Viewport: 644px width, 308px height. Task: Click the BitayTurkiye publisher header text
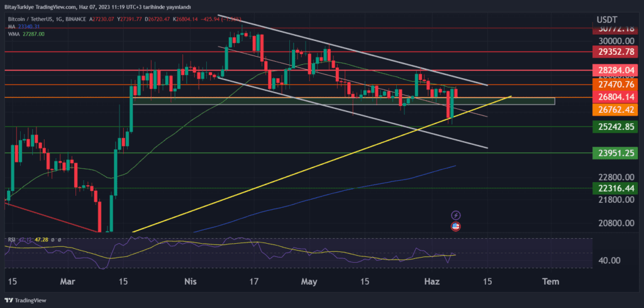[x=98, y=7]
